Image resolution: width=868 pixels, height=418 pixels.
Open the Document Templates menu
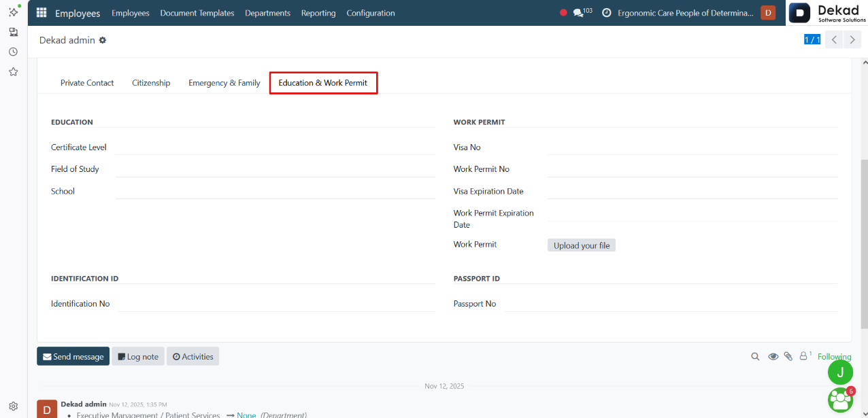(x=197, y=13)
